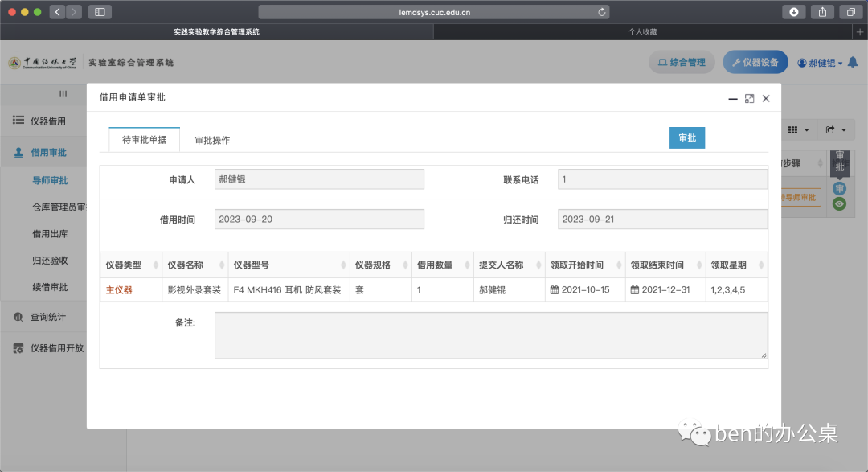Toggle Safari sidebar icon

(x=100, y=12)
